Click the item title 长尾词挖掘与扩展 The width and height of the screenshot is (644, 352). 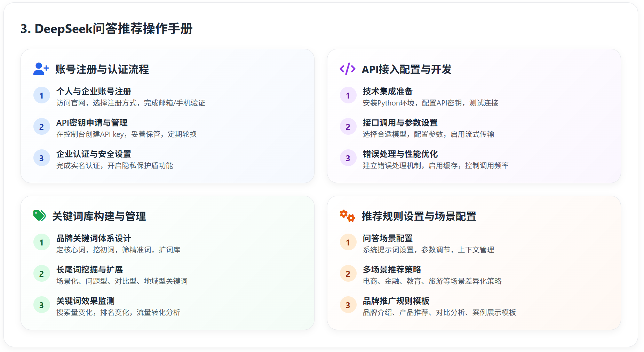pos(90,269)
